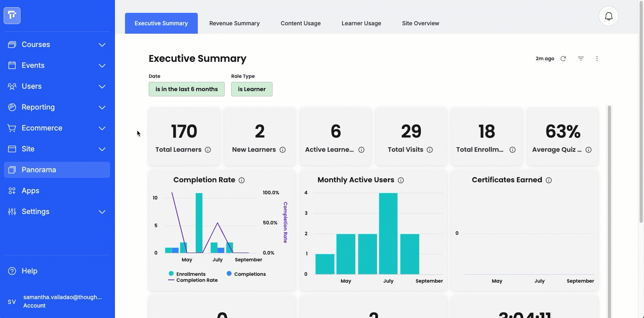644x318 pixels.
Task: Open the 'is in the last 6 months' date filter
Action: (x=187, y=89)
